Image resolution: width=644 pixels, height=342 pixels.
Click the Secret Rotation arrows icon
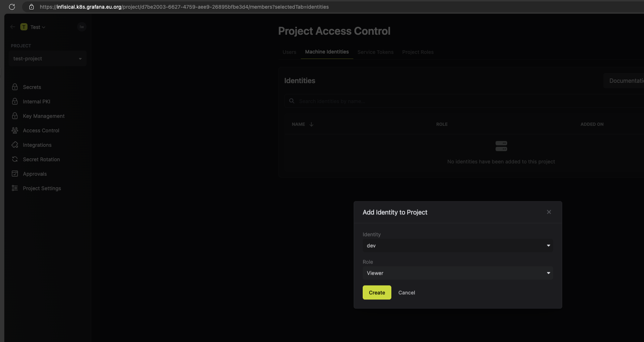15,159
